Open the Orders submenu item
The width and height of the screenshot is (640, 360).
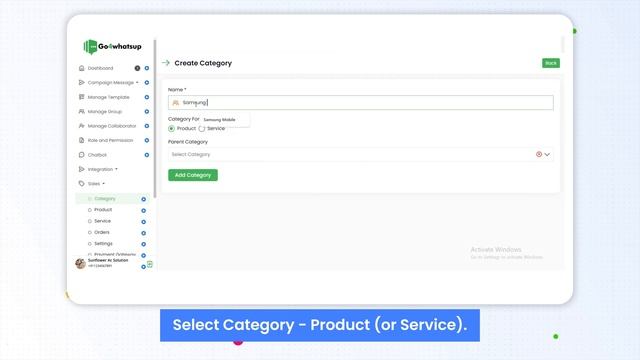point(102,232)
